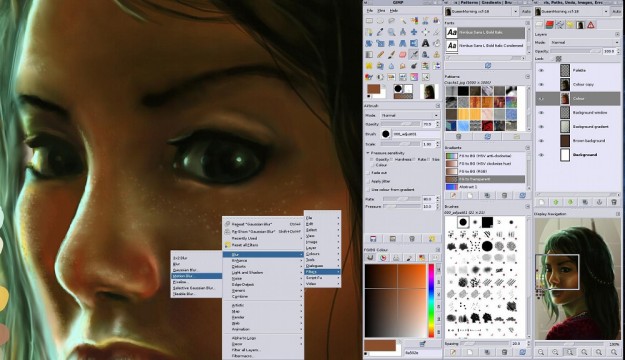The height and width of the screenshot is (360, 625).
Task: Open the Brushes panel menu arrow
Action: pos(527,207)
